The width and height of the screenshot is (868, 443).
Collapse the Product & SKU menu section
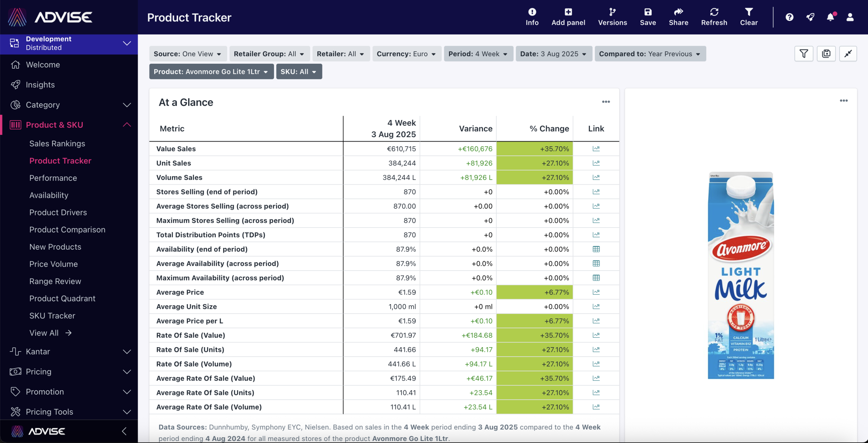pyautogui.click(x=127, y=125)
